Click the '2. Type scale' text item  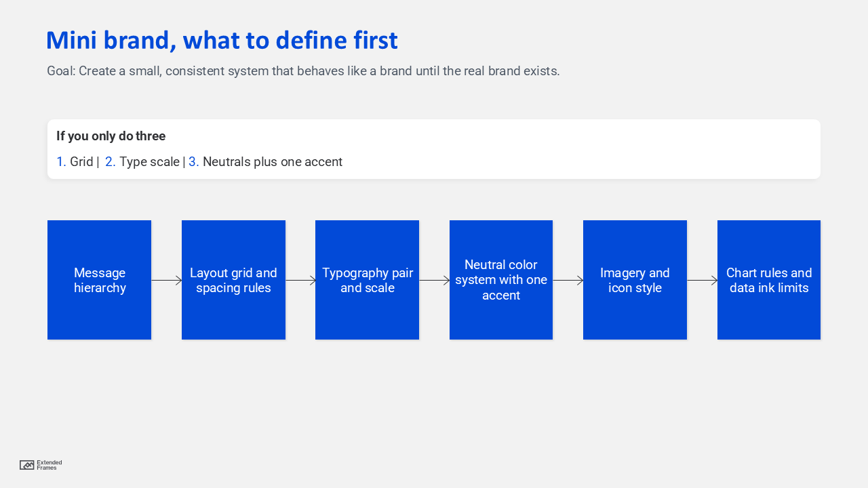[x=142, y=162]
